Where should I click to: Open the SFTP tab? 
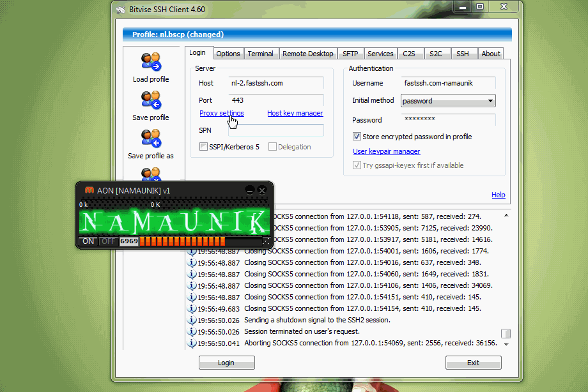[x=350, y=54]
